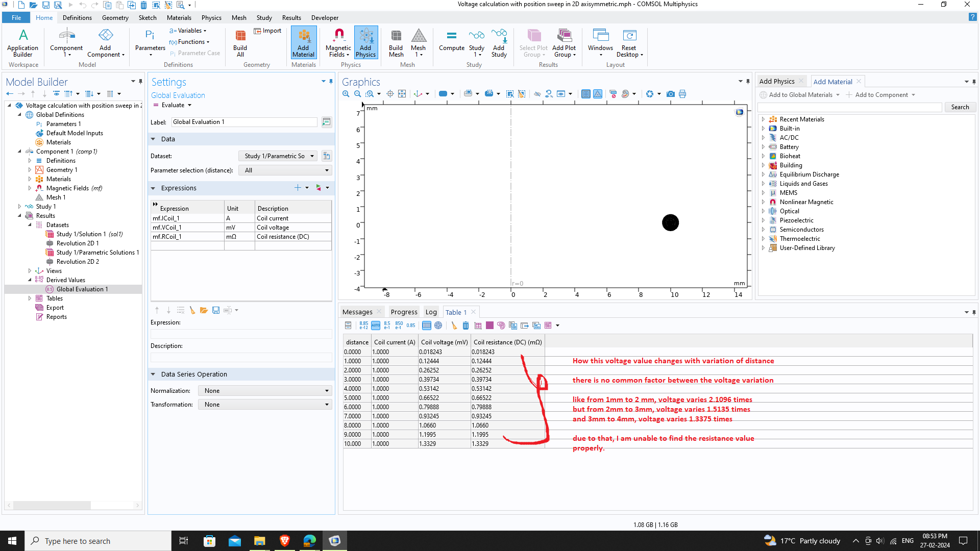Open the Normalization dropdown

(265, 391)
